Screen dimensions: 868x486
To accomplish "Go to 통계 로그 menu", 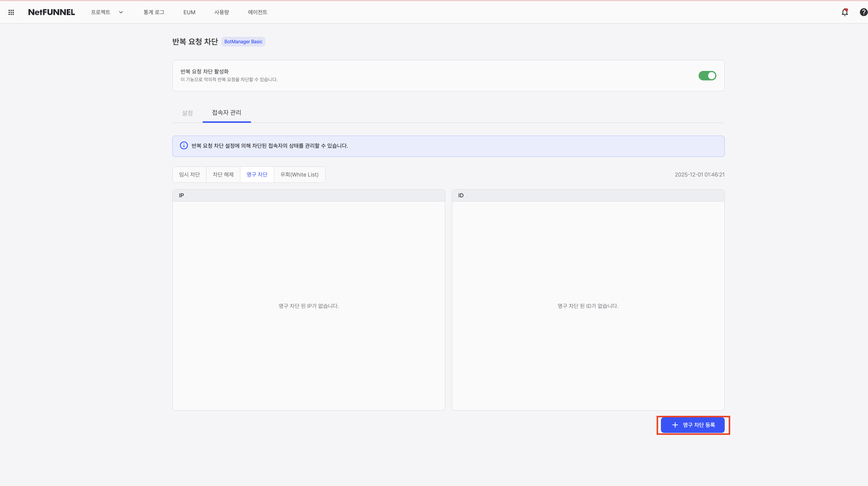I will [154, 12].
